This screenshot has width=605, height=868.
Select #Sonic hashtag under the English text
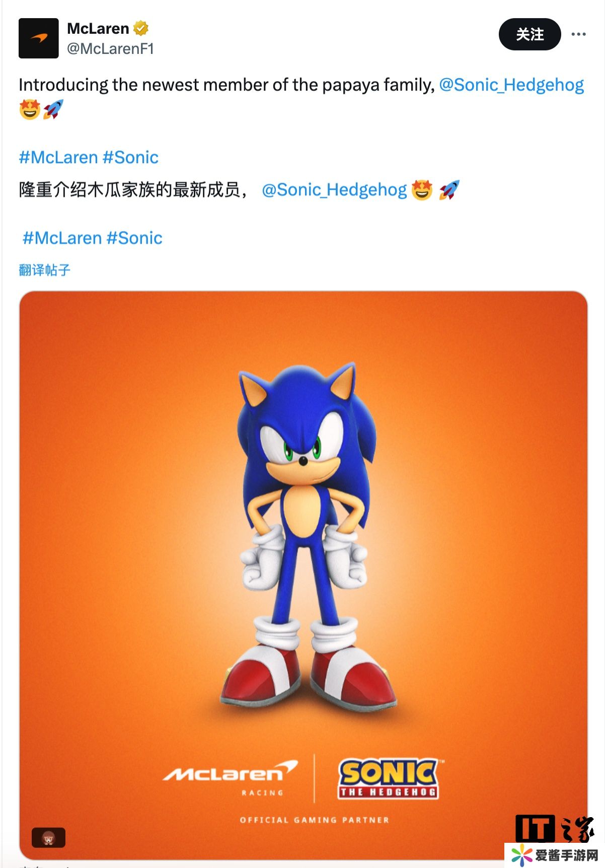coord(130,158)
